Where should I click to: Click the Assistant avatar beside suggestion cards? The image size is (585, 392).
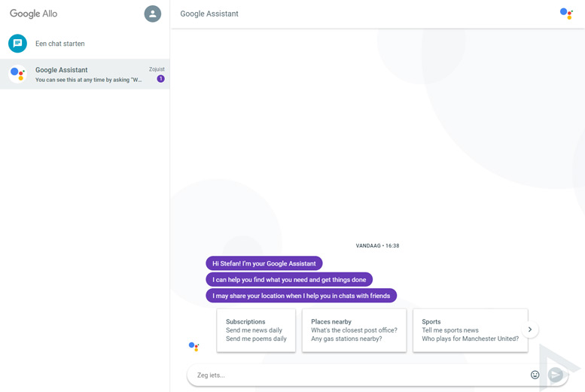pos(193,347)
